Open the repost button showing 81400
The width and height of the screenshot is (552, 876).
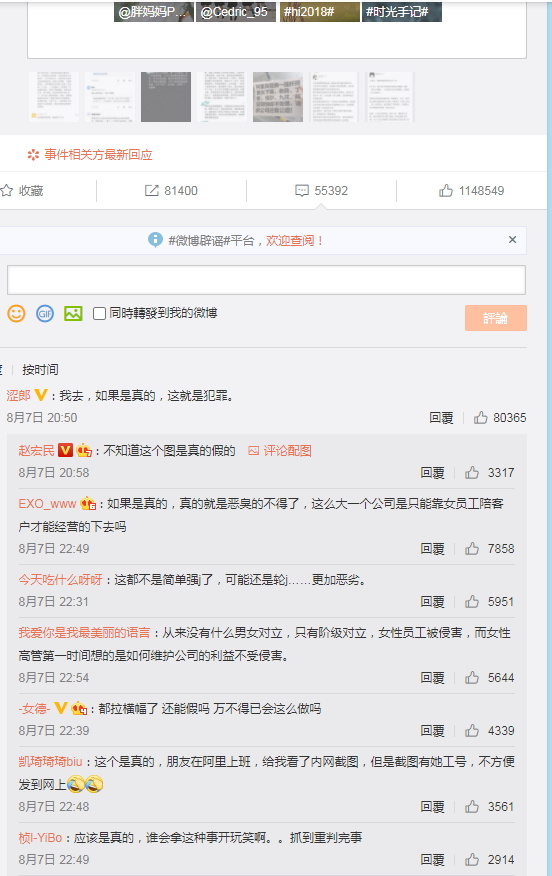171,191
